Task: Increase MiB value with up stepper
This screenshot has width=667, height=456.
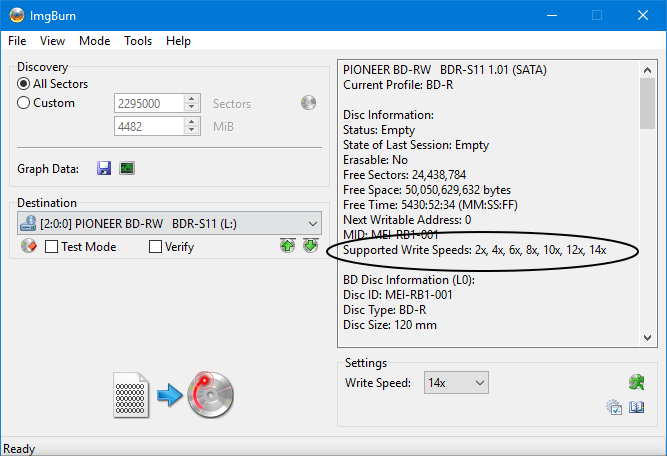Action: point(191,122)
